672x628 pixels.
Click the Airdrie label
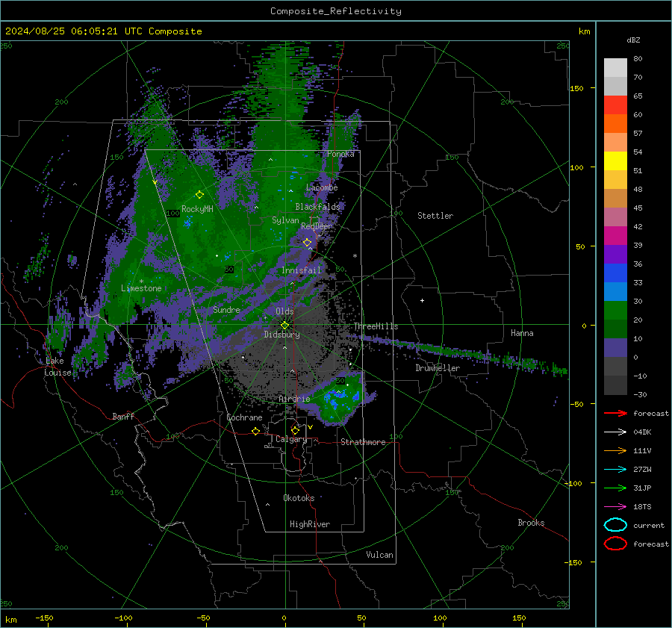[294, 399]
